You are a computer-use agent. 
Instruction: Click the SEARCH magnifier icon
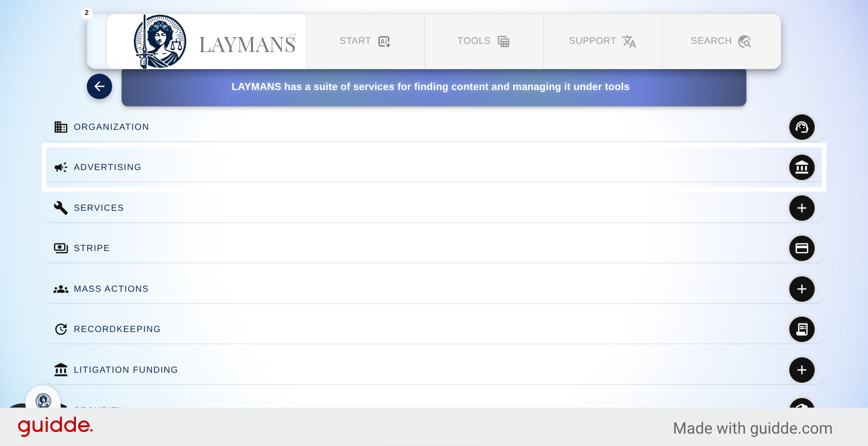coord(745,41)
